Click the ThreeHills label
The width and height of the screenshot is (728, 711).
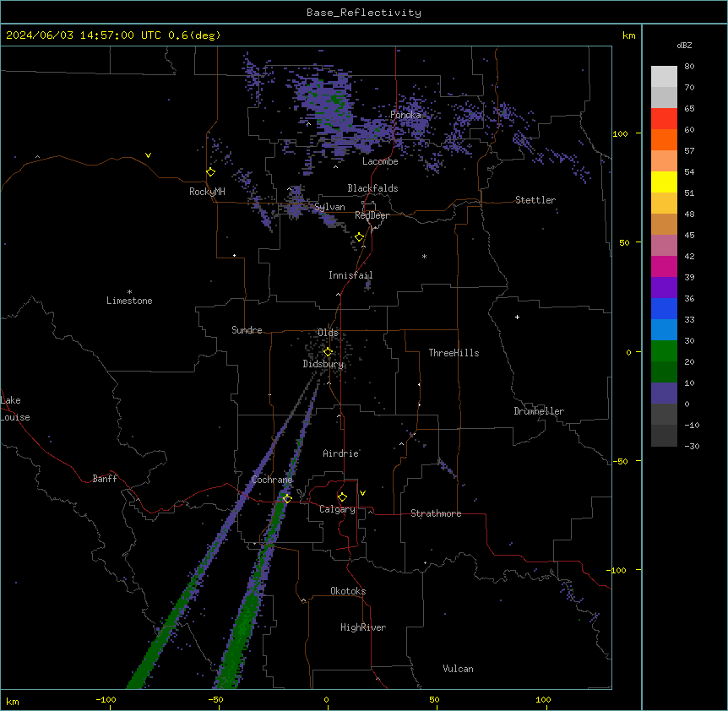(454, 353)
